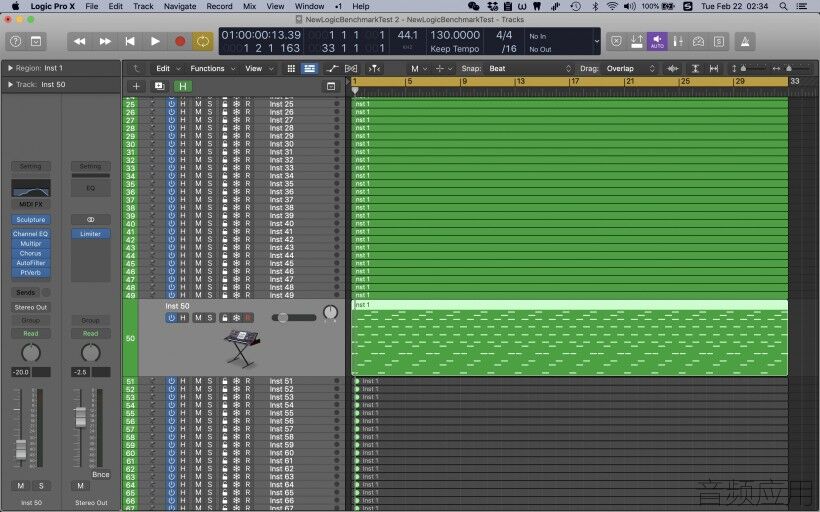
Task: Open the Mixer sliders icon
Action: 678,41
